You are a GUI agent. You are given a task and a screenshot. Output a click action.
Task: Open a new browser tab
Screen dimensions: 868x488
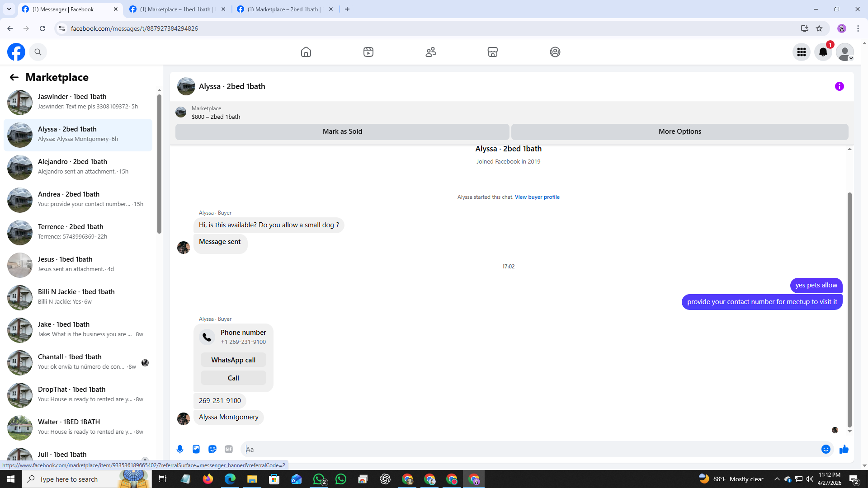[x=347, y=9]
